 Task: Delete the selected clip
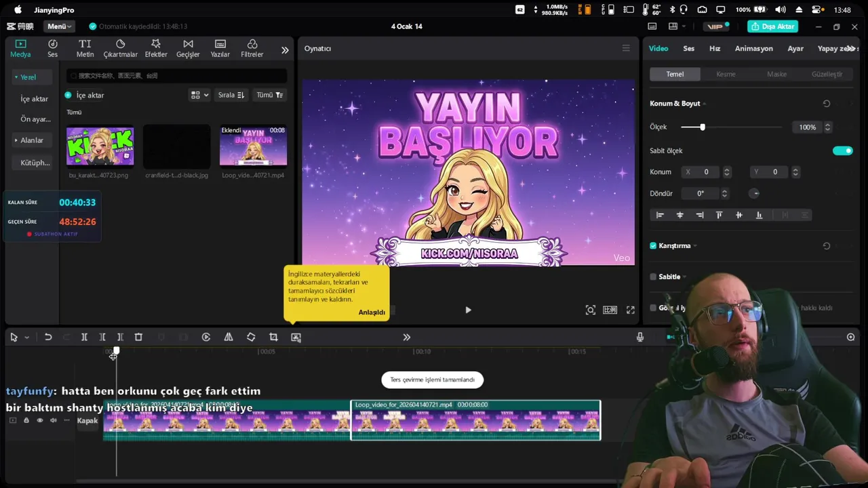pyautogui.click(x=138, y=337)
